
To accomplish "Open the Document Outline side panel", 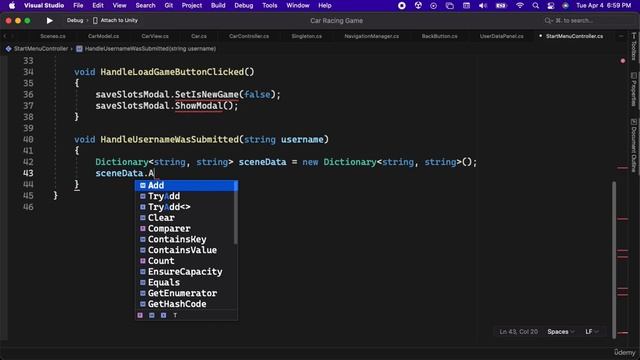I will coord(633,145).
